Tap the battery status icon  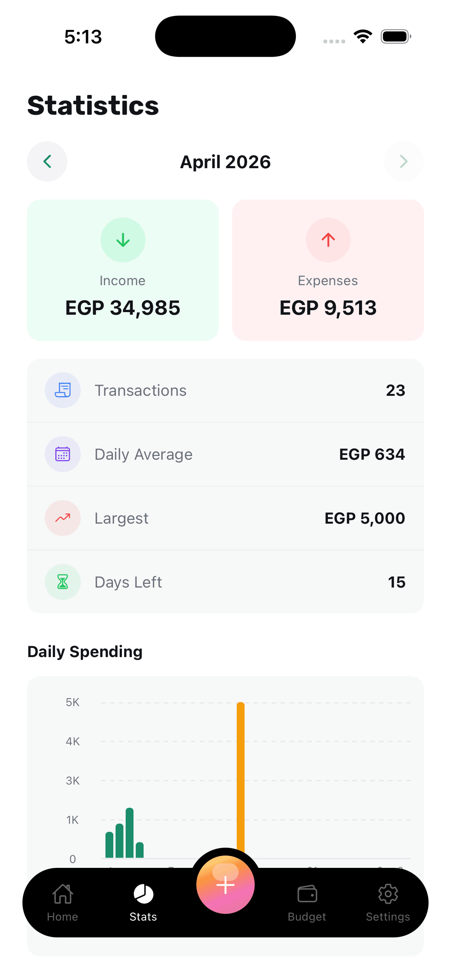click(395, 37)
